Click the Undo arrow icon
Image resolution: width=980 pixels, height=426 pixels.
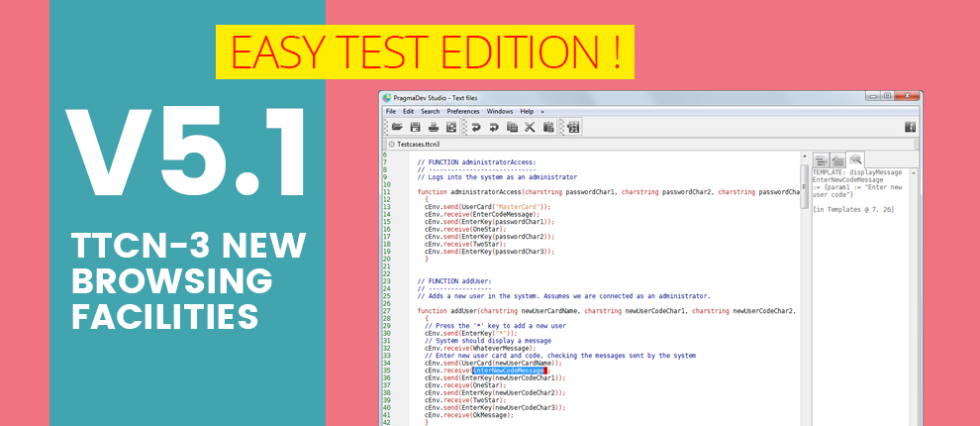[x=476, y=127]
